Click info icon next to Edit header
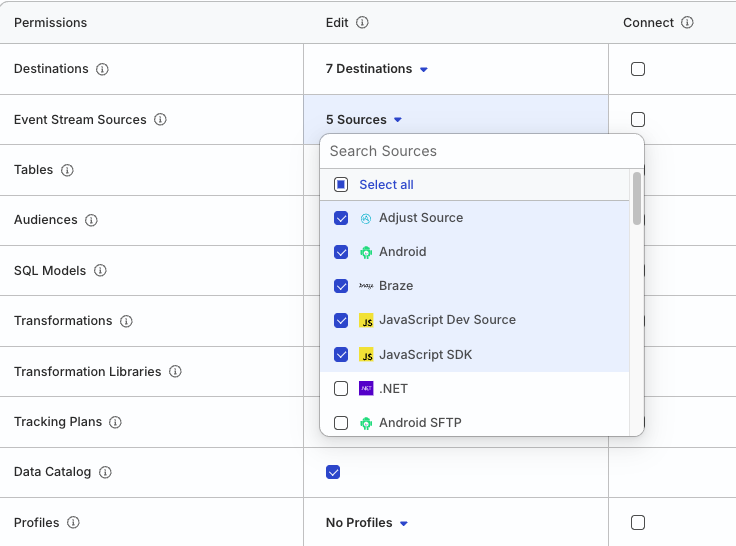736x546 pixels. point(362,22)
